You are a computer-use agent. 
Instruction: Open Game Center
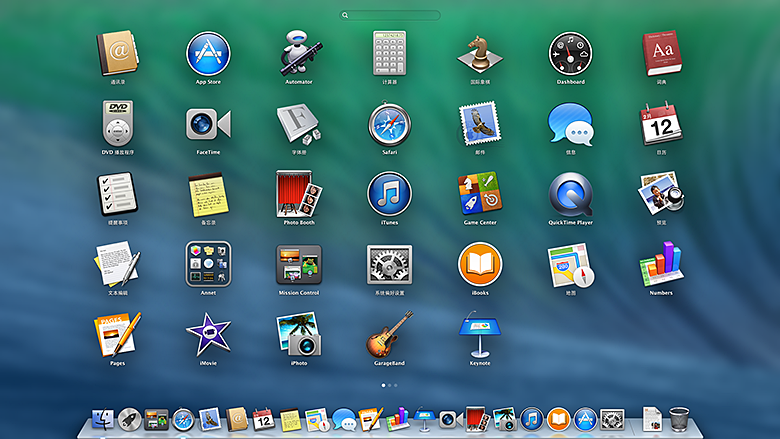coord(480,194)
